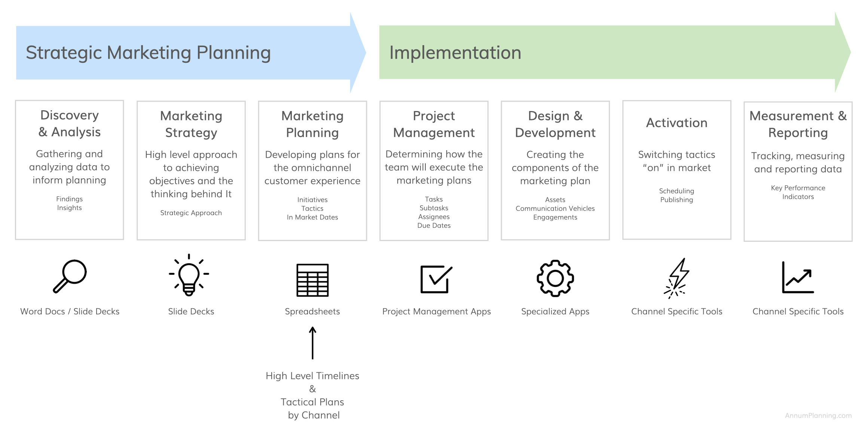Select the blue Strategic Marketing Planning arrow
Screen dimensions: 868x435
[x=191, y=53]
